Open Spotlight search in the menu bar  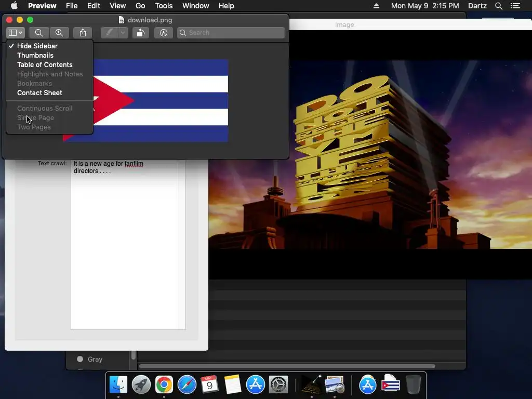pyautogui.click(x=498, y=6)
